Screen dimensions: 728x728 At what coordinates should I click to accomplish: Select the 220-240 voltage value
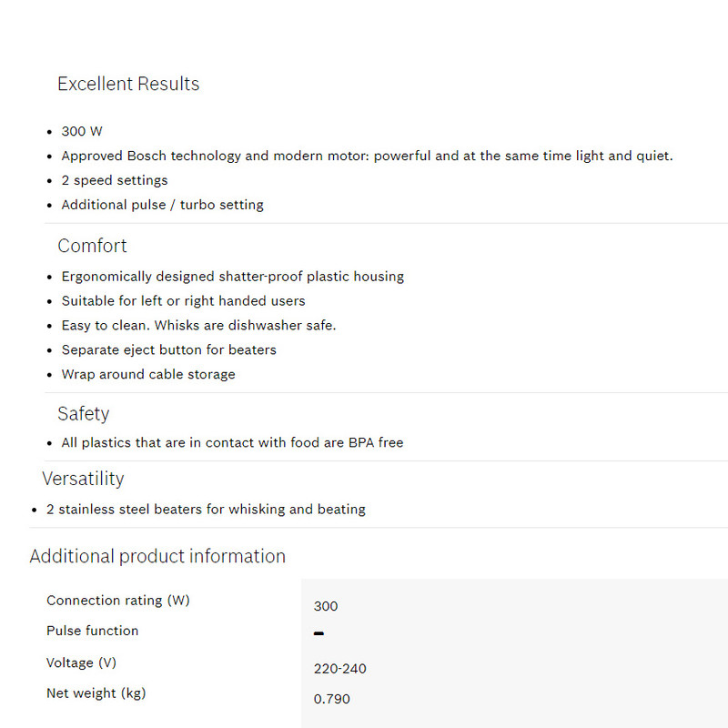tap(339, 669)
